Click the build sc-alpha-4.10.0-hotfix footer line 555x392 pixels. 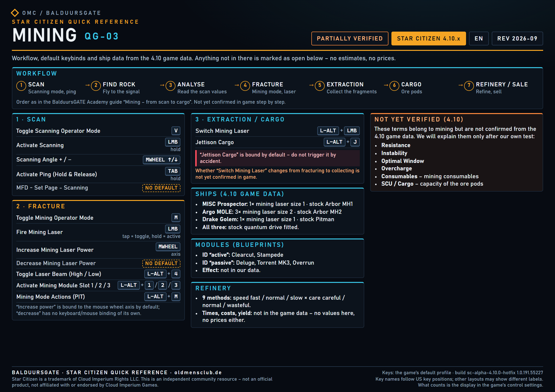463,373
